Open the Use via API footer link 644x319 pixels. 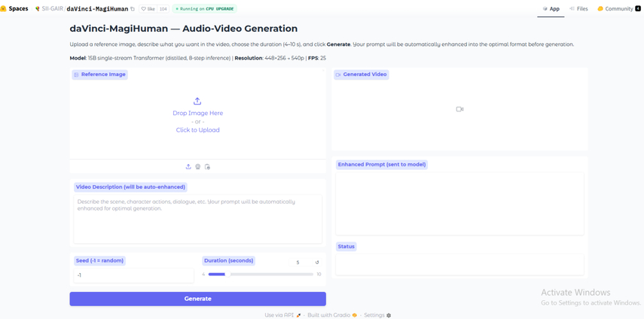coord(283,315)
